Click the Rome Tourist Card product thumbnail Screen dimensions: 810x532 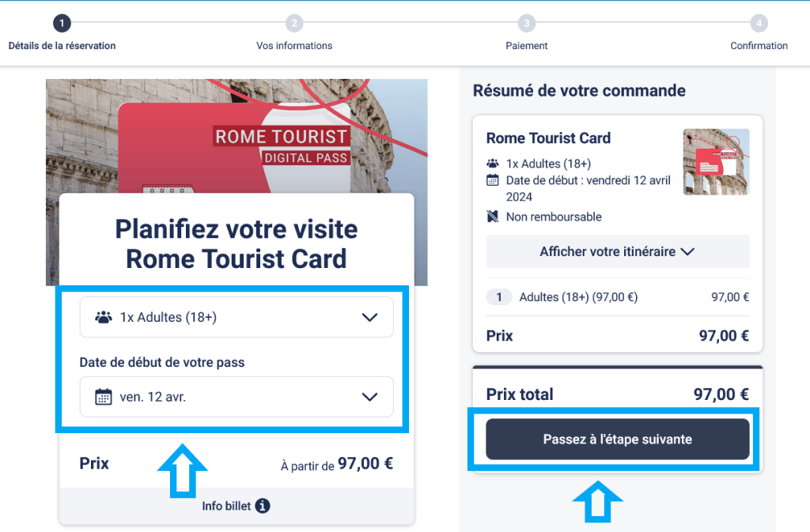point(715,162)
